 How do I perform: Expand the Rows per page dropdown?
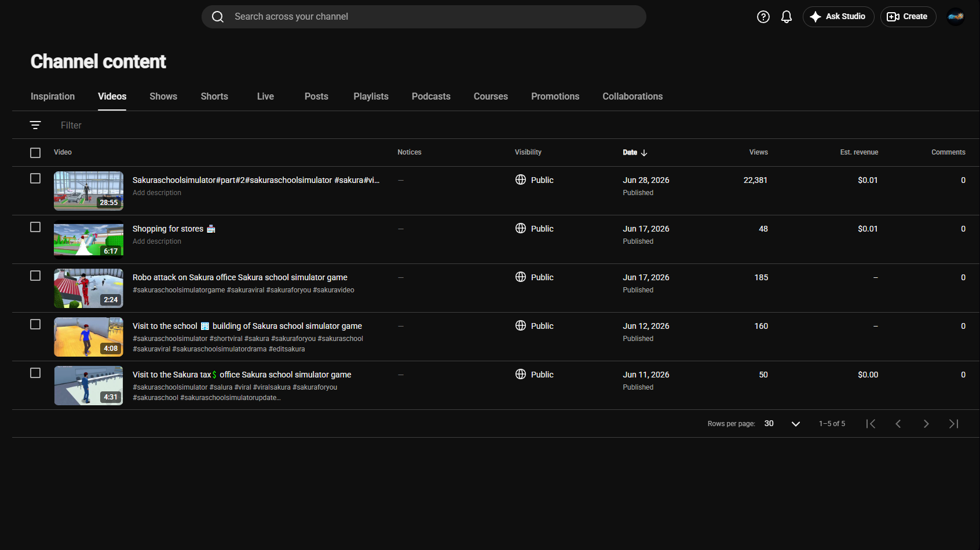(782, 424)
